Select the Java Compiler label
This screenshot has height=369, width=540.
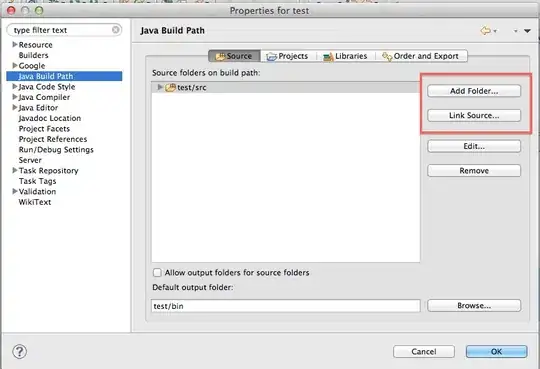coord(44,97)
